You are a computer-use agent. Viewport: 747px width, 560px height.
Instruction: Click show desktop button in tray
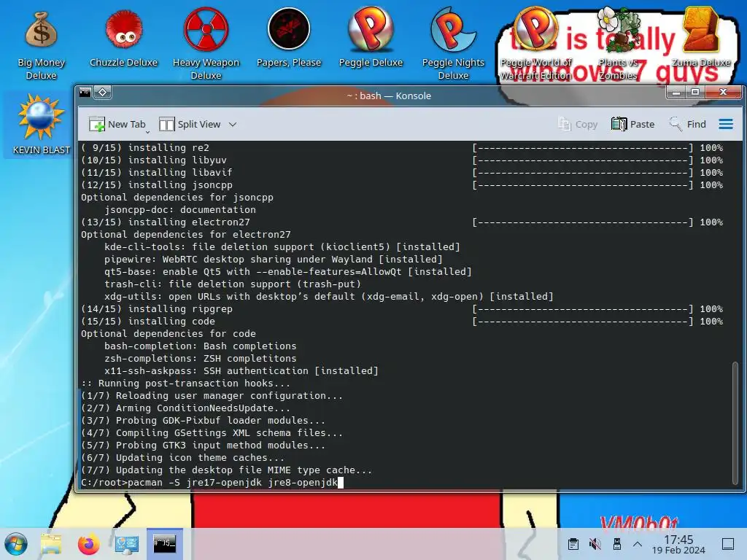coord(728,544)
